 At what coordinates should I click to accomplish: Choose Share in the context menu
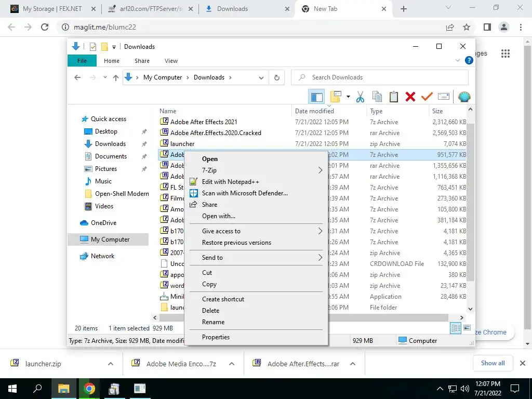tap(257, 205)
